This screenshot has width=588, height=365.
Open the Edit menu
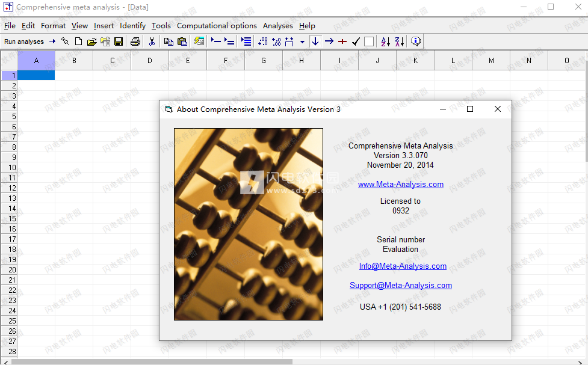[x=28, y=25]
